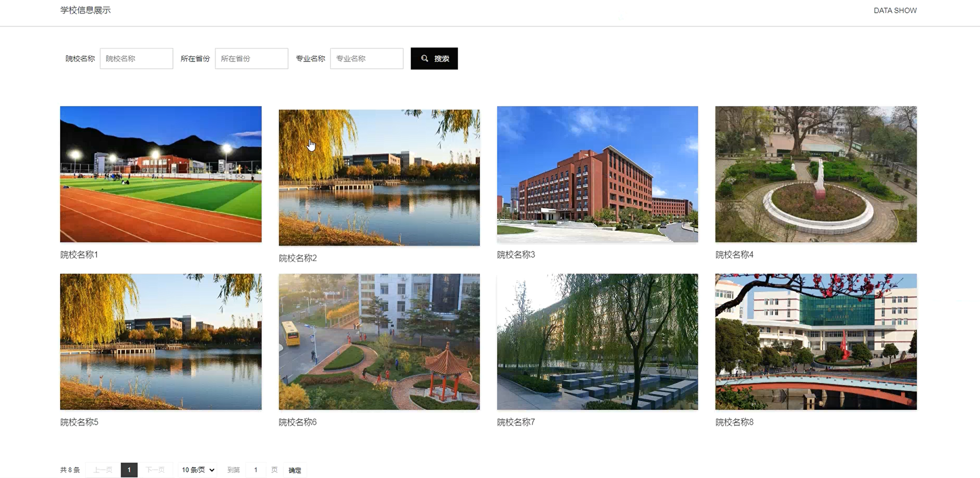Image resolution: width=980 pixels, height=478 pixels.
Task: Open the garden statue photo 院校名称4
Action: [x=816, y=174]
